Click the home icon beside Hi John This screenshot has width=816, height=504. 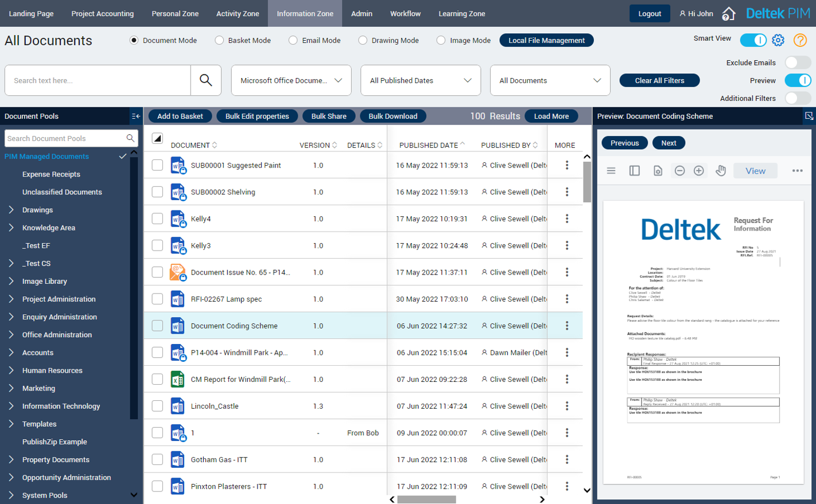point(728,14)
